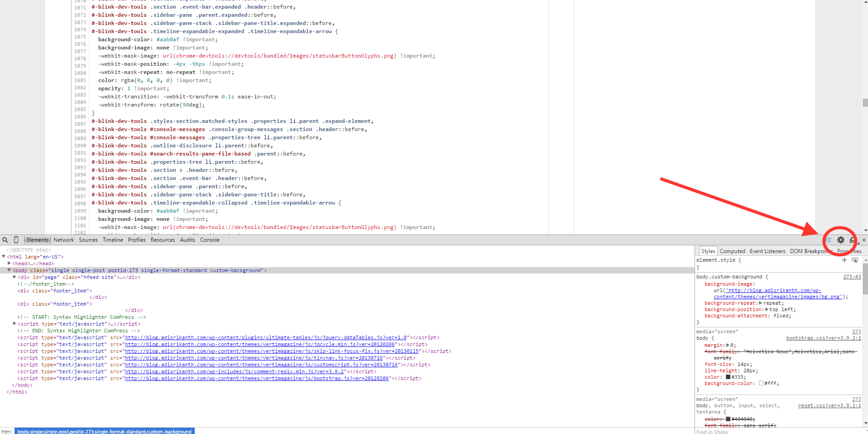Open comment-reply.min.js script link
868x434 pixels.
pos(235,371)
